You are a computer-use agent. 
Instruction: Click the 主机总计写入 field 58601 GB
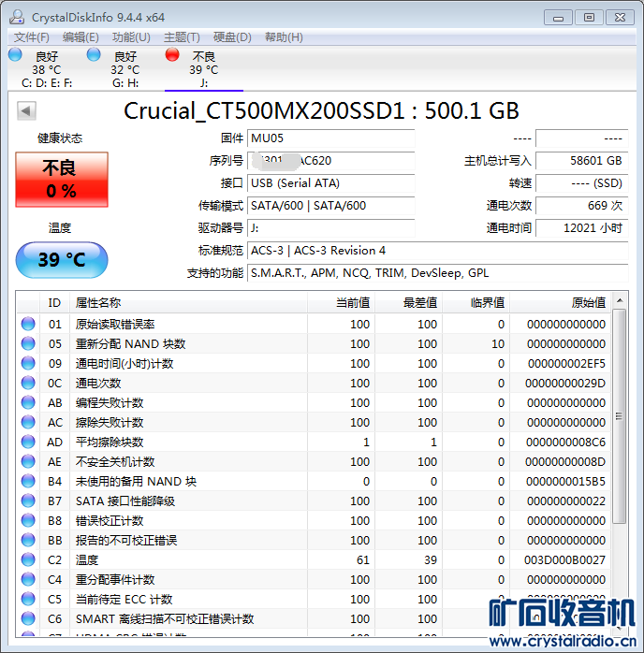[x=582, y=161]
